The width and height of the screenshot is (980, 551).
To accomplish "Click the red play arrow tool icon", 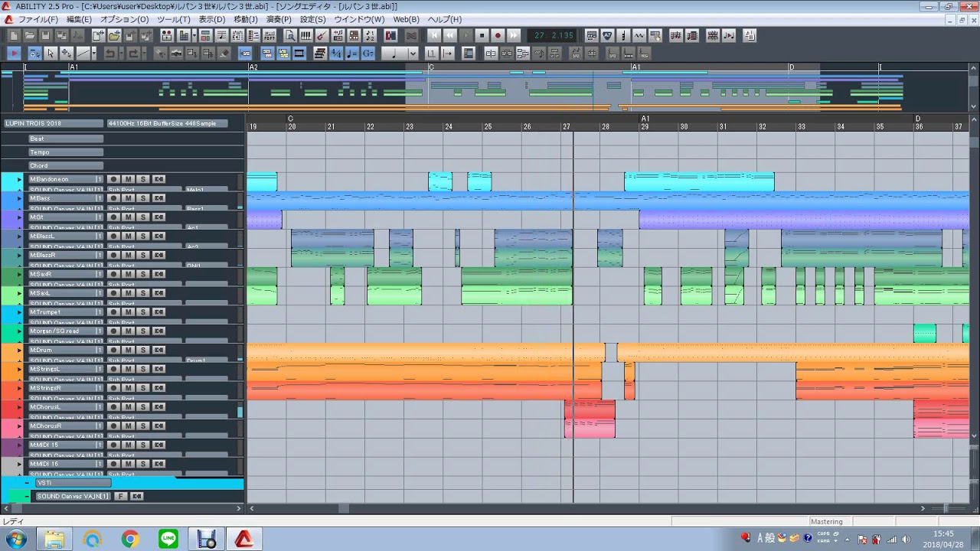I will (14, 53).
